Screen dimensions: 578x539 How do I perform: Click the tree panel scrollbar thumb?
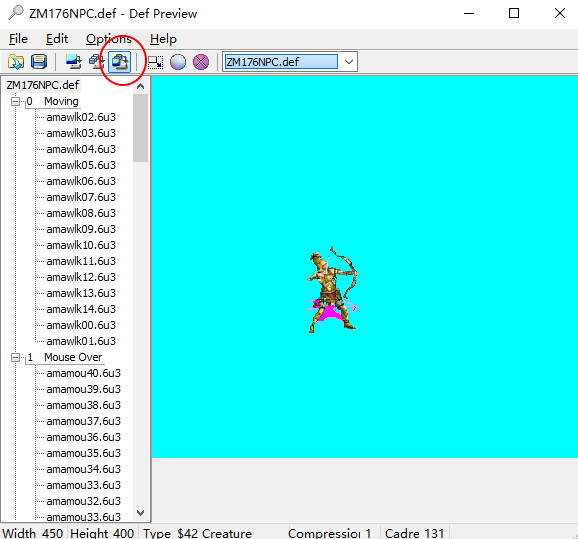coord(140,128)
